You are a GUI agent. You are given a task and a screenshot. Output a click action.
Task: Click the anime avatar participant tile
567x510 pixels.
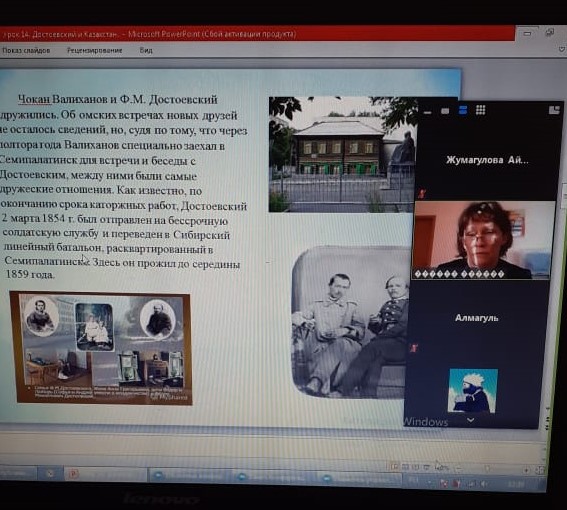[x=473, y=391]
